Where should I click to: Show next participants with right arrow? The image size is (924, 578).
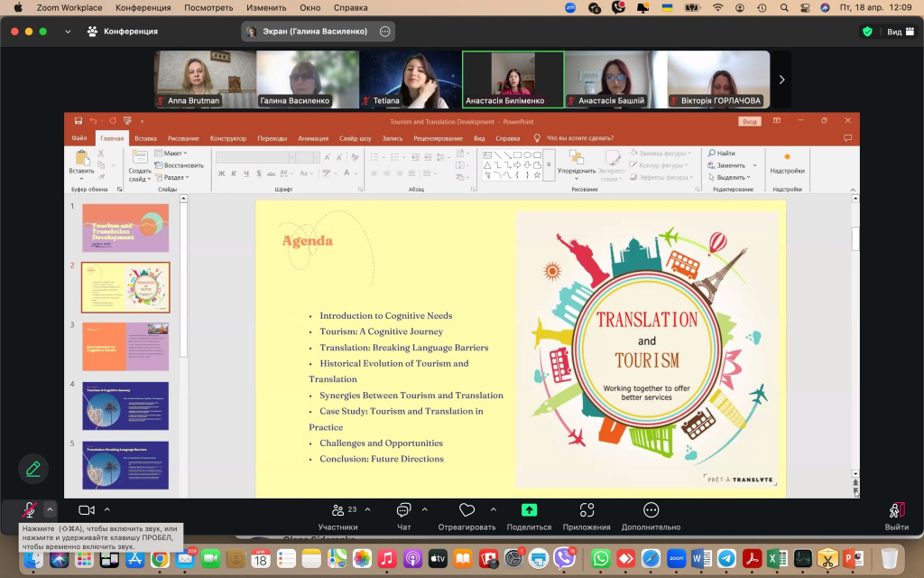coord(781,79)
